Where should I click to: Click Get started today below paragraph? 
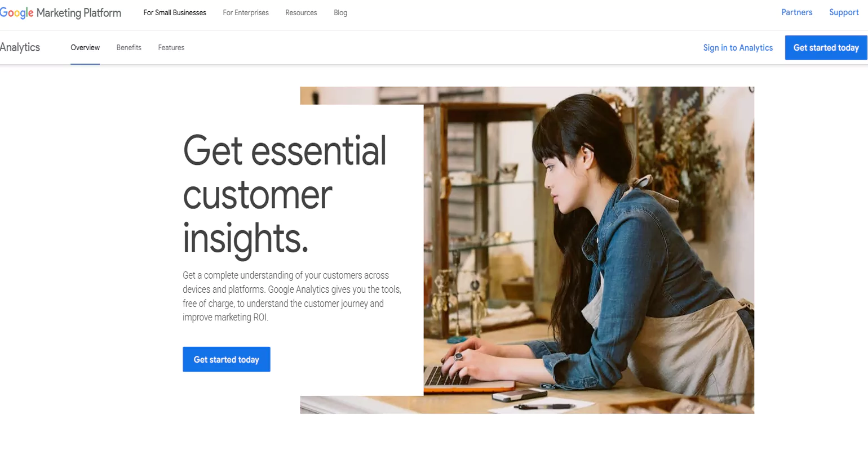227,359
